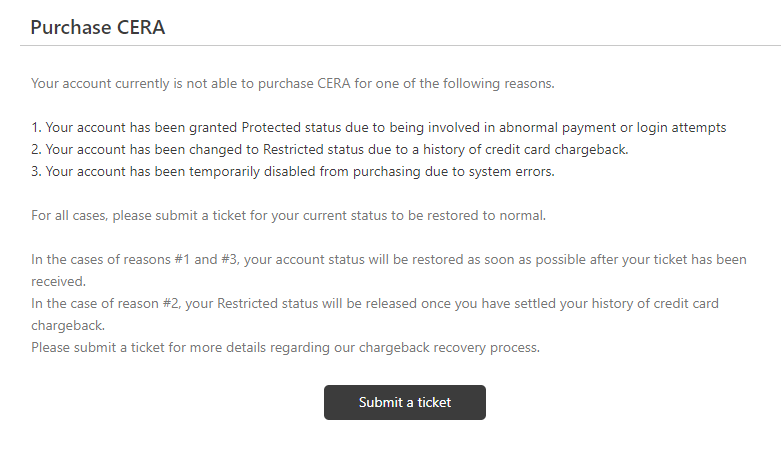Click the horizontal divider under the heading
This screenshot has width=781, height=466.
(400, 46)
